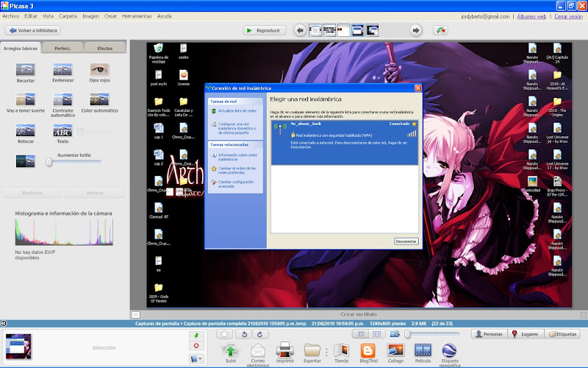
Task: Create a Collage
Action: 395,350
